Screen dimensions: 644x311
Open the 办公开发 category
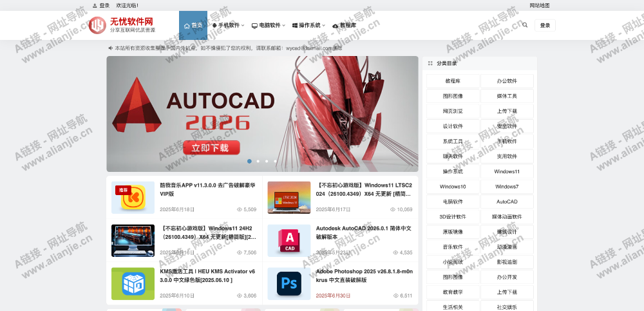pos(507,277)
